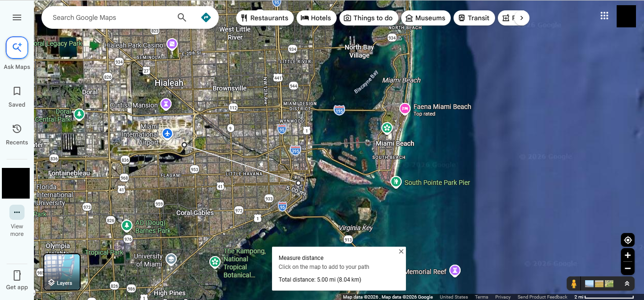
Task: Open the account avatar at top right
Action: pos(626,16)
